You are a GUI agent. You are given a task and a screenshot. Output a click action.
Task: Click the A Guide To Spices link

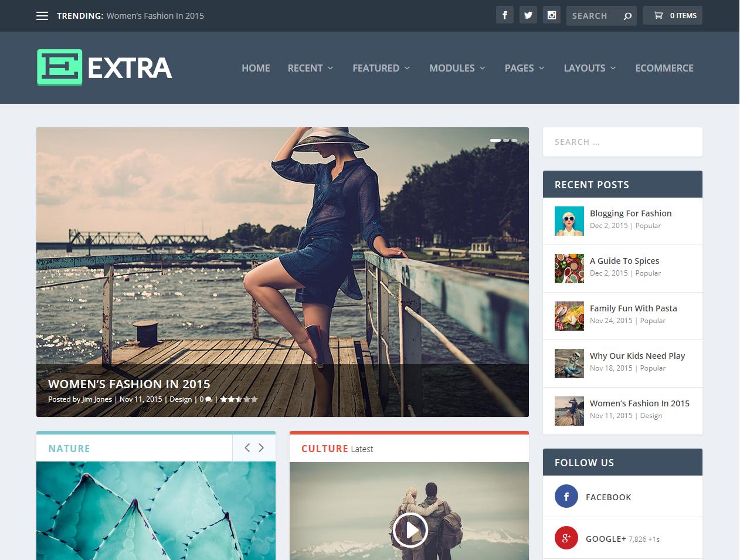click(624, 261)
